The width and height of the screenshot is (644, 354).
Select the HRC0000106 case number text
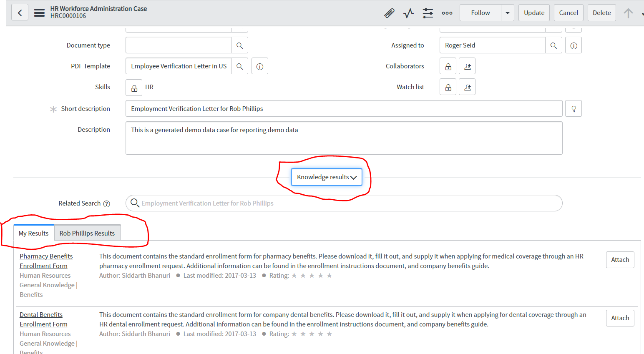68,16
